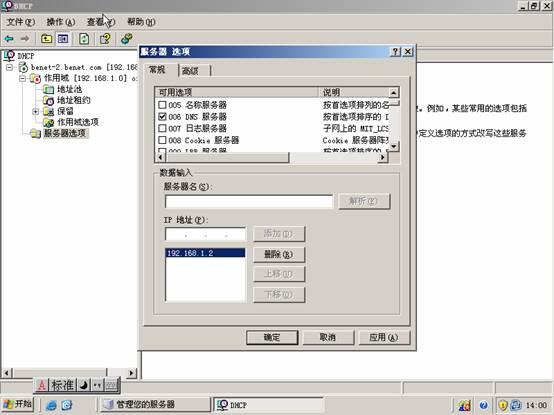Uncheck the 006 DNS 服务器 option
Screen dimensions: 554x415
click(162, 117)
